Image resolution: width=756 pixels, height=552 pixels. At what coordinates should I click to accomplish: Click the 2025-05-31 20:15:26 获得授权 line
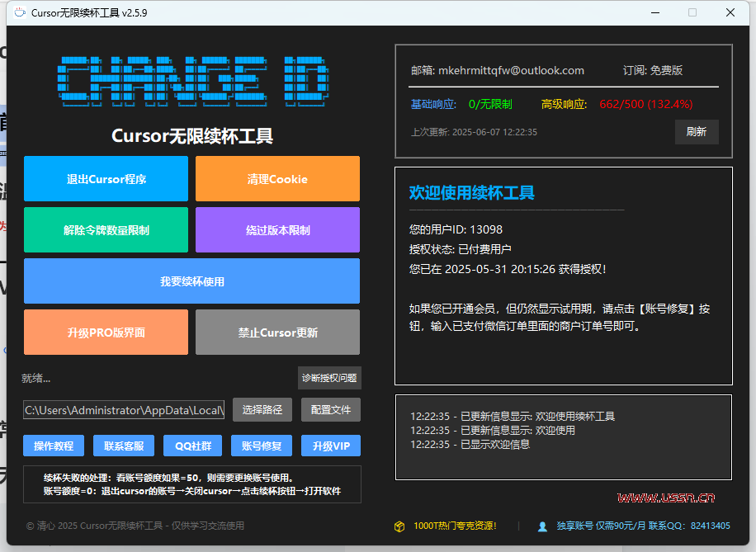(x=508, y=269)
